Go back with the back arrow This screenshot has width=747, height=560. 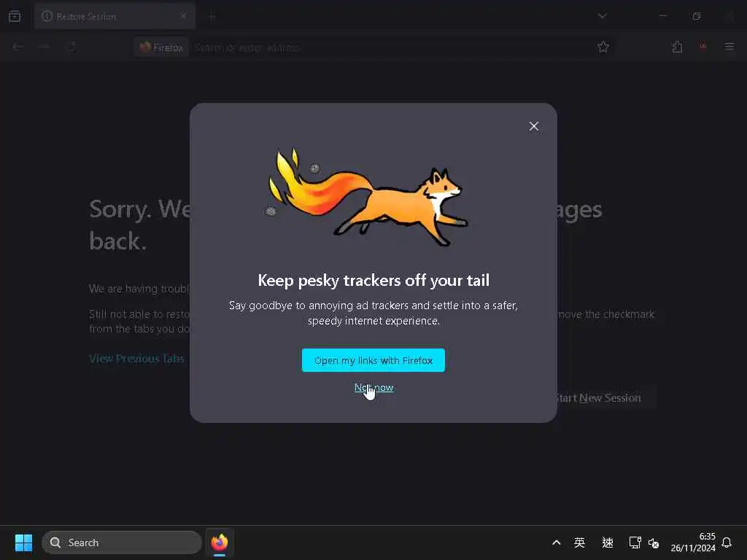[x=18, y=47]
